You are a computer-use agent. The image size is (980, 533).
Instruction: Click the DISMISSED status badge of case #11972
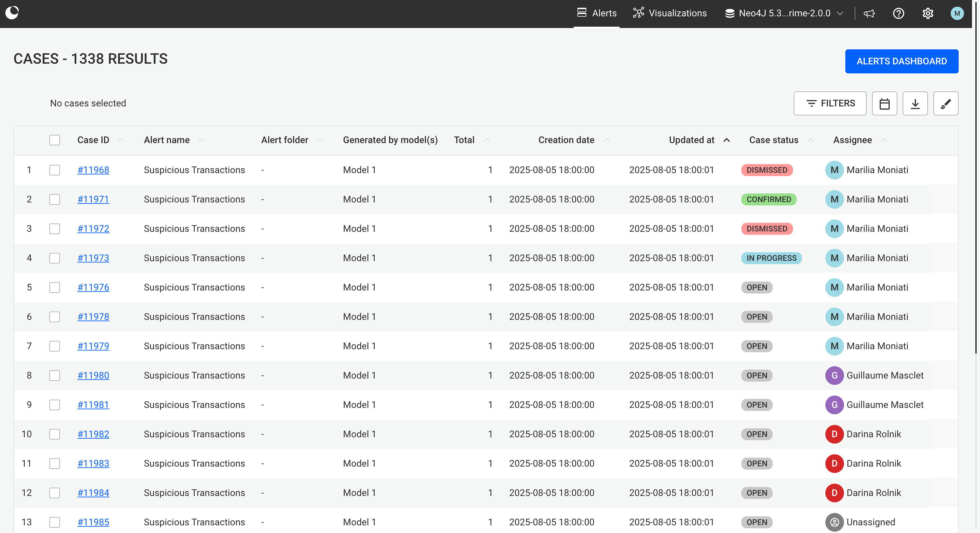(x=767, y=229)
